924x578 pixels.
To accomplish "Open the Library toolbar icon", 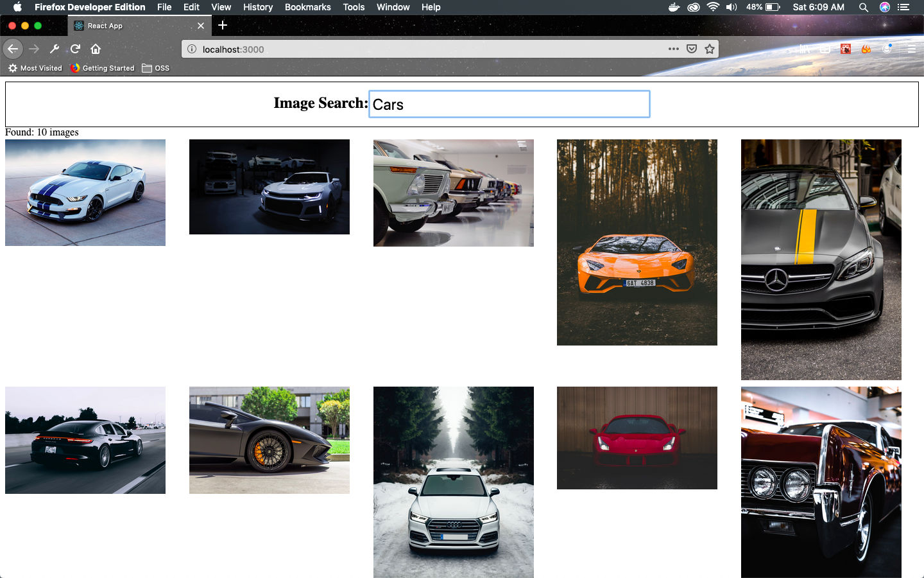I will click(805, 49).
